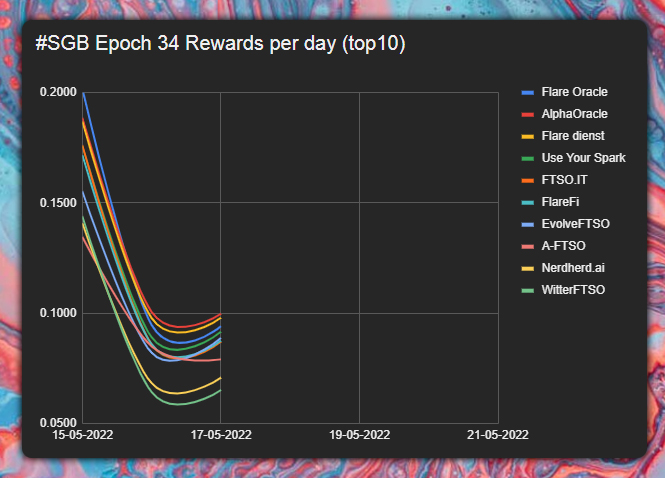The width and height of the screenshot is (665, 478).
Task: Click the 17-05-2022 x-axis date label
Action: pyautogui.click(x=221, y=435)
